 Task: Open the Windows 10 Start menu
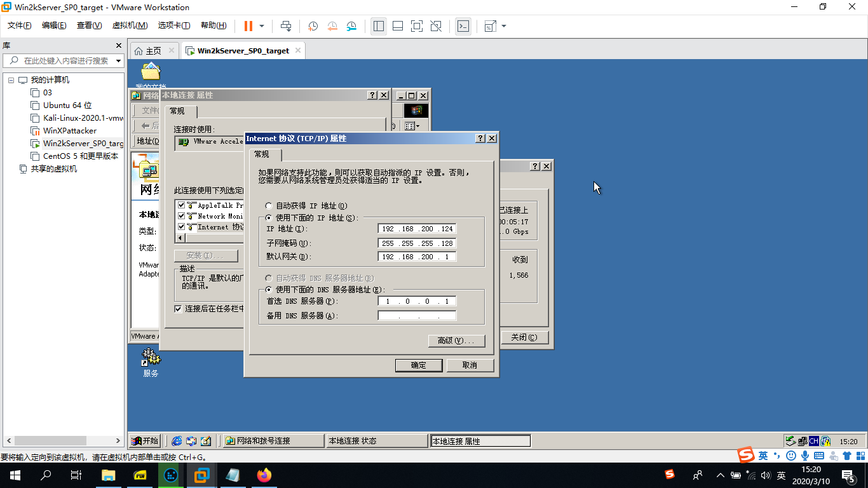tap(15, 475)
